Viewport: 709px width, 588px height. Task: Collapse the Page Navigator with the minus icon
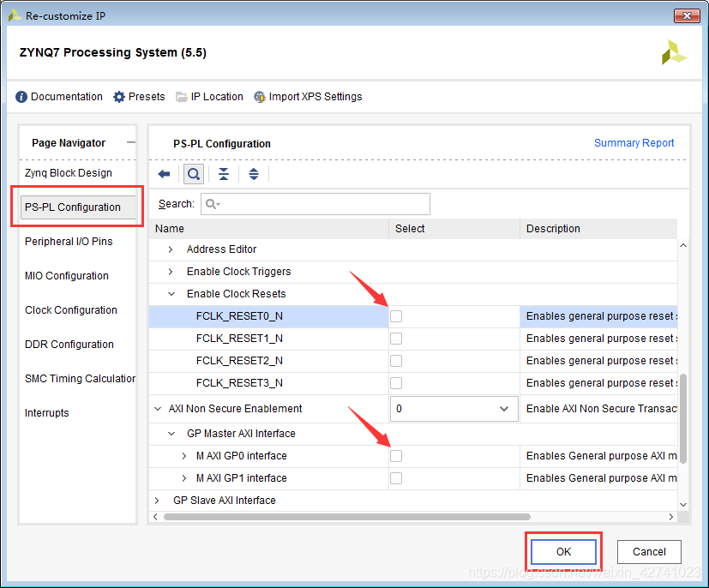click(x=130, y=142)
